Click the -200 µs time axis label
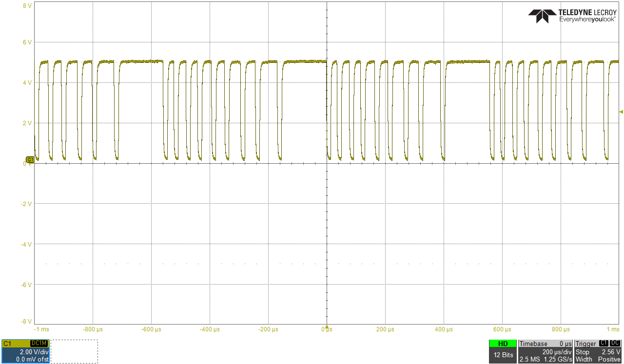624x364 pixels. point(268,329)
